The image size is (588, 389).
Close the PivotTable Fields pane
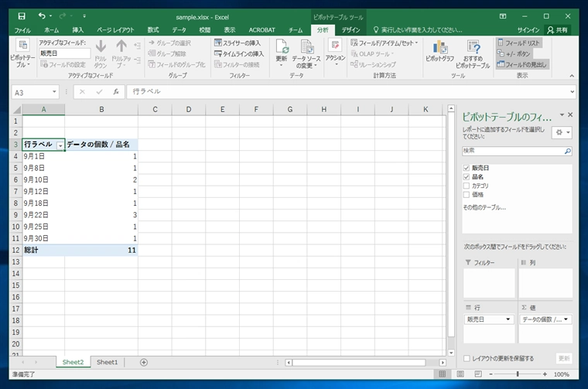(570, 114)
